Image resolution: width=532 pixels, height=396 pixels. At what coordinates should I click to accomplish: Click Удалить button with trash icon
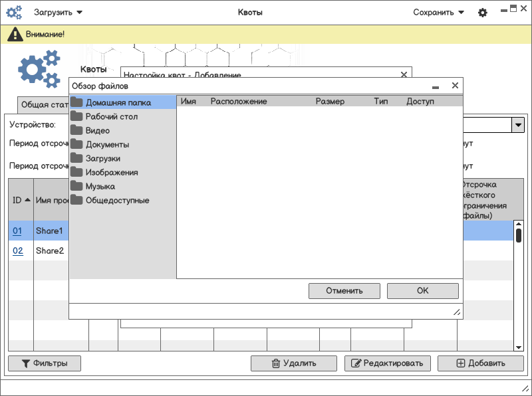[294, 363]
